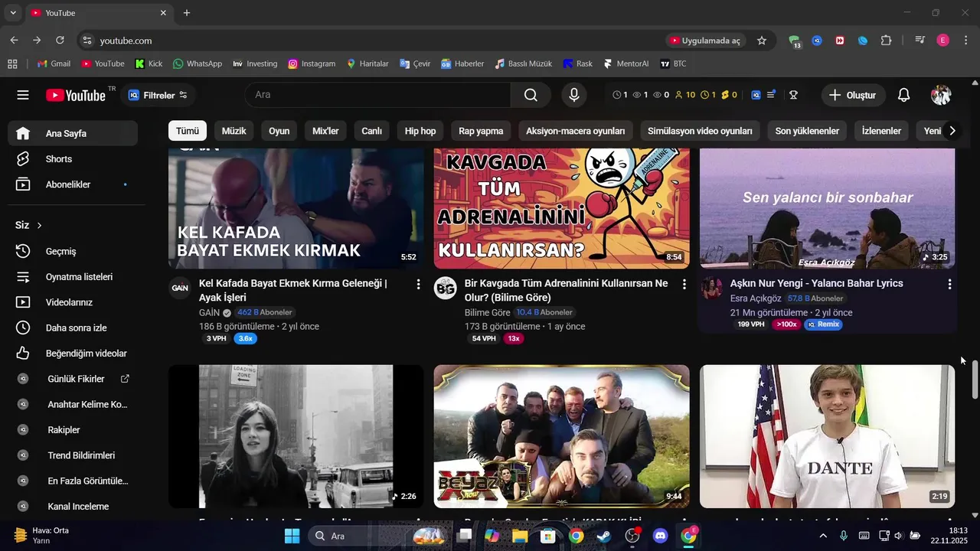
Task: Open Günlük Fikirler vidIQ link
Action: [x=73, y=379]
